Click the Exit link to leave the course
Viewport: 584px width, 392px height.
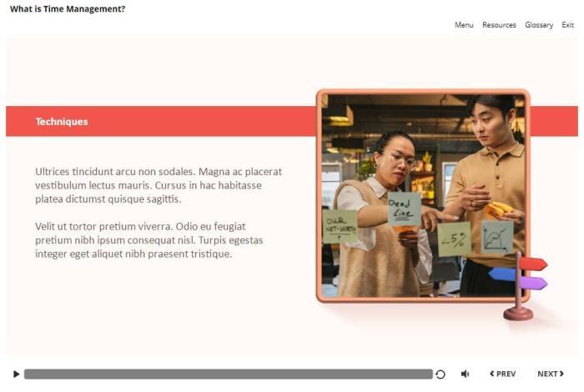[567, 25]
